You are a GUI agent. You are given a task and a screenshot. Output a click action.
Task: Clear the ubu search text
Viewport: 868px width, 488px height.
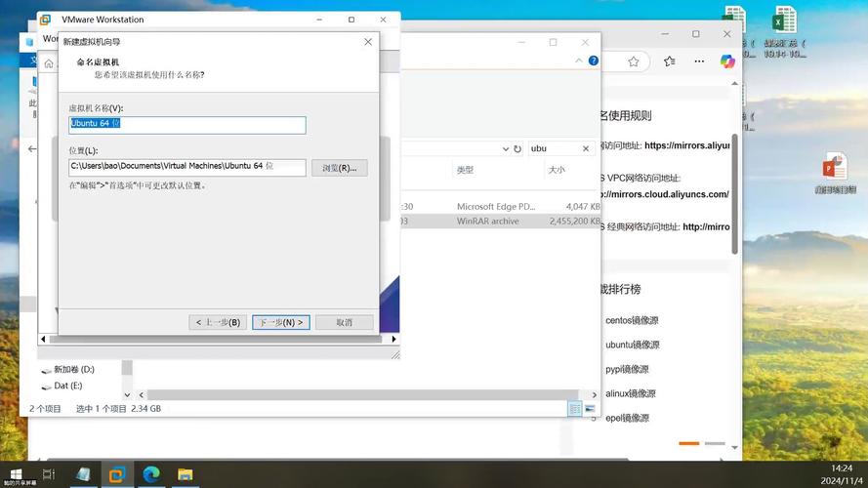pyautogui.click(x=586, y=148)
